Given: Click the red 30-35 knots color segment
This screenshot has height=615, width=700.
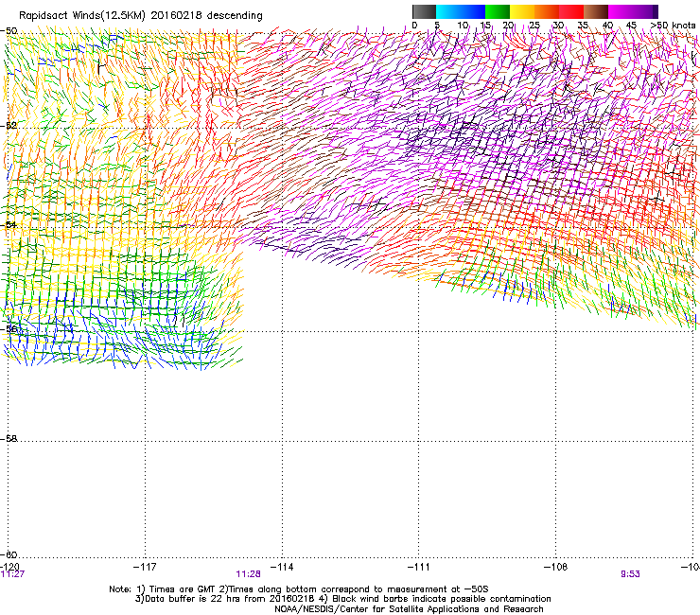Looking at the screenshot, I should pyautogui.click(x=571, y=11).
